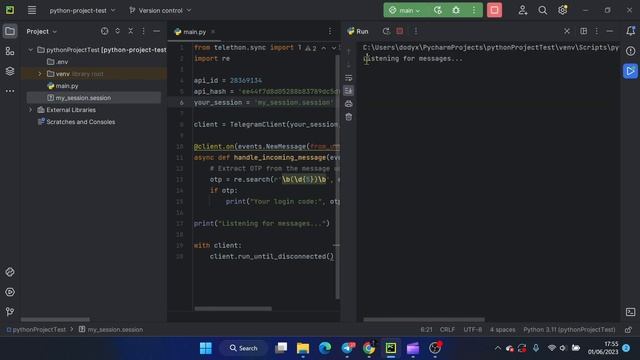Open the warnings indicator in the editor

click(x=311, y=48)
